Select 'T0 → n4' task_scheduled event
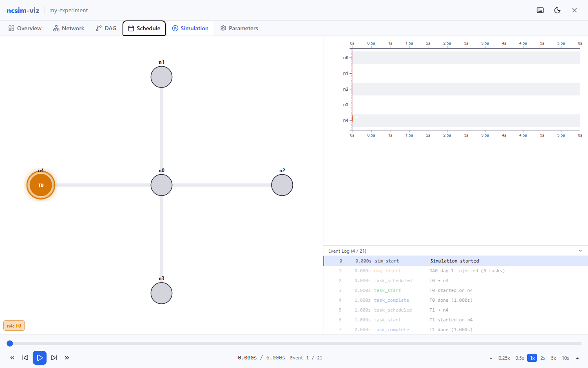 coord(456,280)
